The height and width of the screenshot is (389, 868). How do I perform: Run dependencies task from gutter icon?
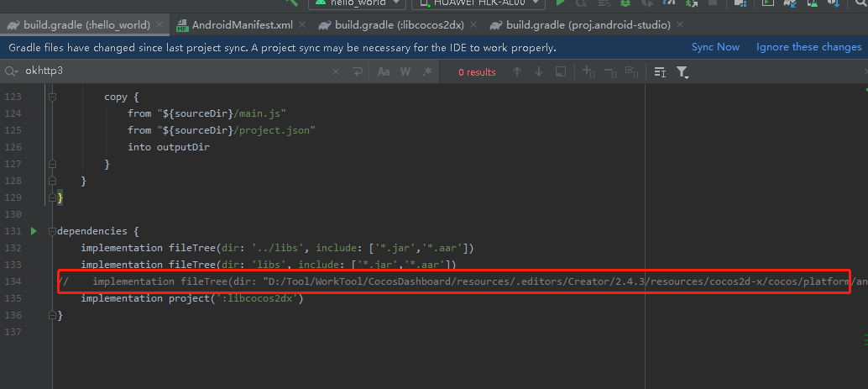(x=34, y=231)
